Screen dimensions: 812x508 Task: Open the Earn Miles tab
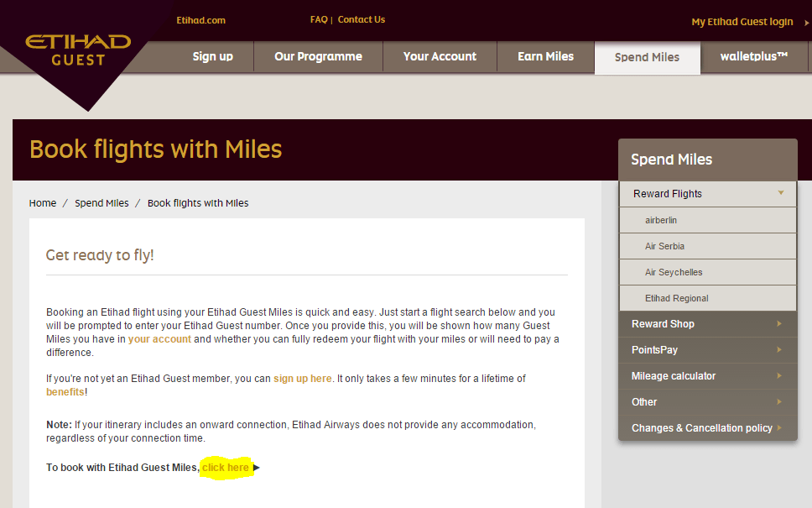coord(546,56)
